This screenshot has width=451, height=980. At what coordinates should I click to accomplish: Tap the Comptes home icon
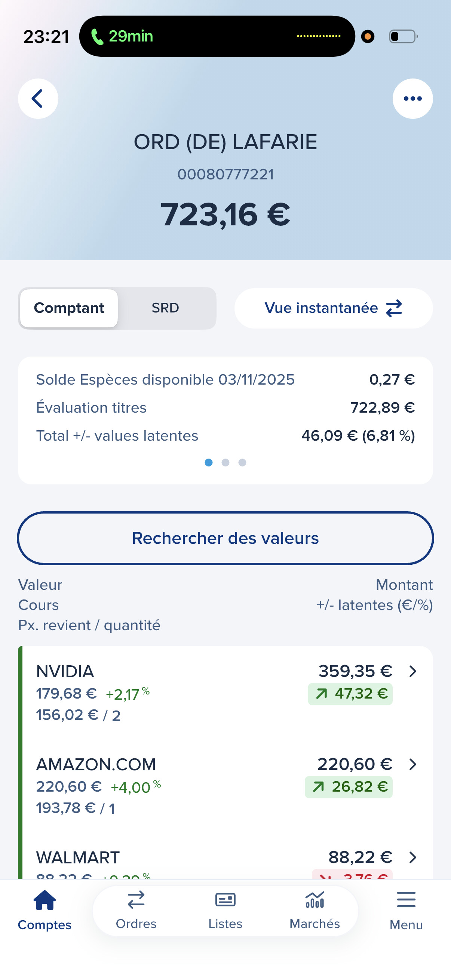point(45,900)
